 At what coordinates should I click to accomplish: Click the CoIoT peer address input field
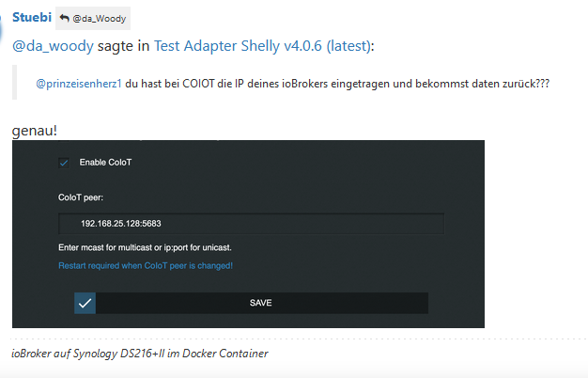pos(251,224)
